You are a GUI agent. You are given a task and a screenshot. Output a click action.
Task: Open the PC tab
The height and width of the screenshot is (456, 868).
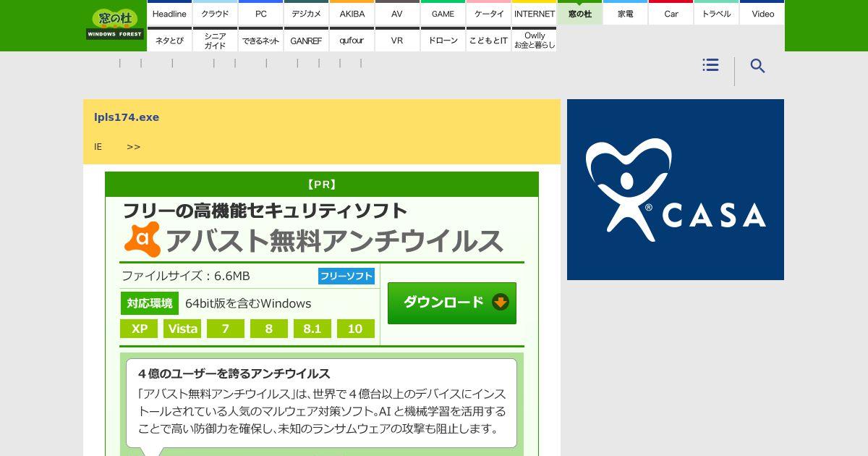click(260, 12)
